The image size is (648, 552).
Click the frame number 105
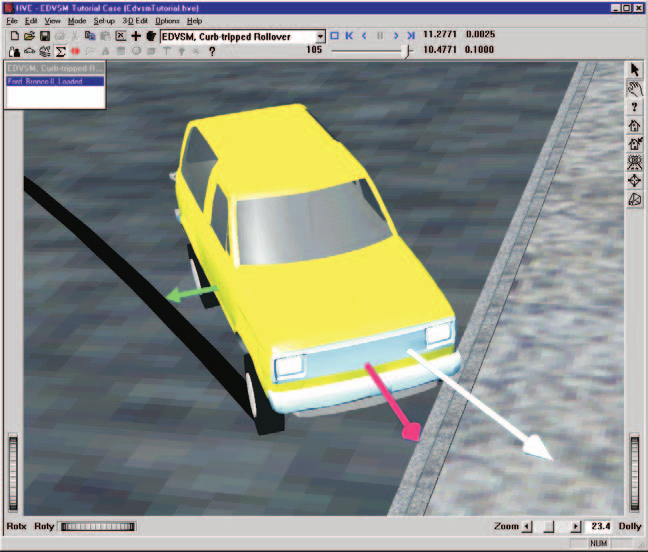pyautogui.click(x=314, y=50)
